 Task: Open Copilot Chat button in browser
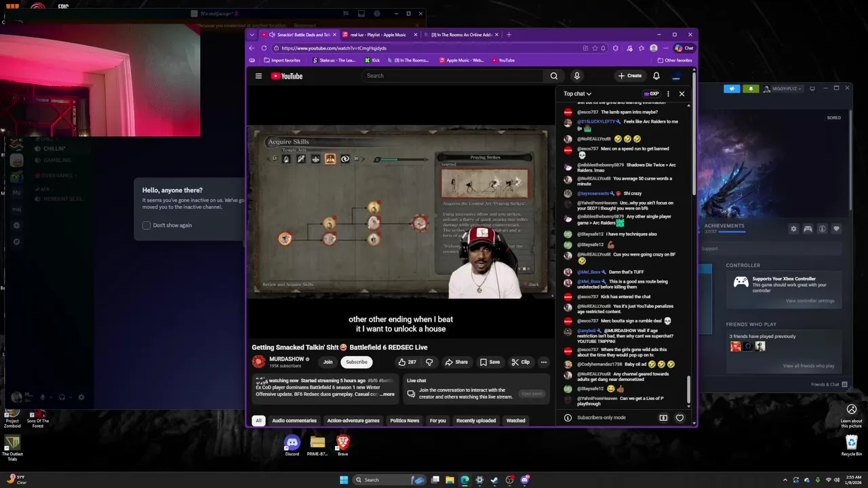684,48
